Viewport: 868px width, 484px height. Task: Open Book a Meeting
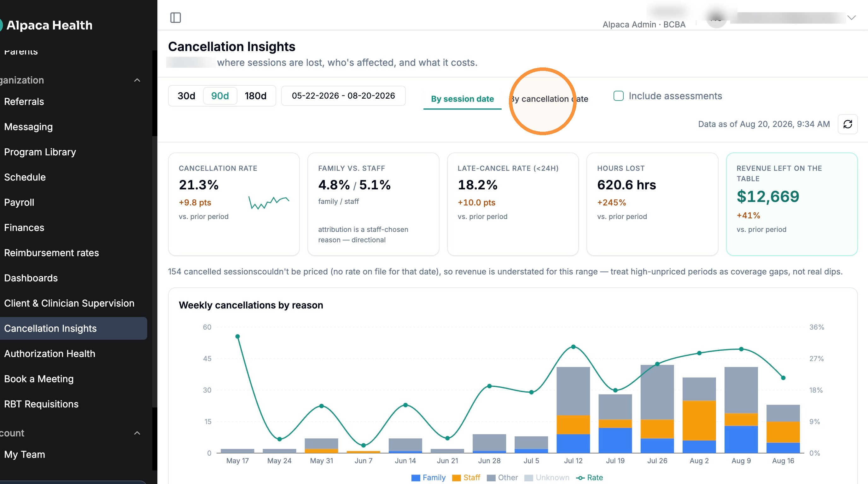(39, 379)
